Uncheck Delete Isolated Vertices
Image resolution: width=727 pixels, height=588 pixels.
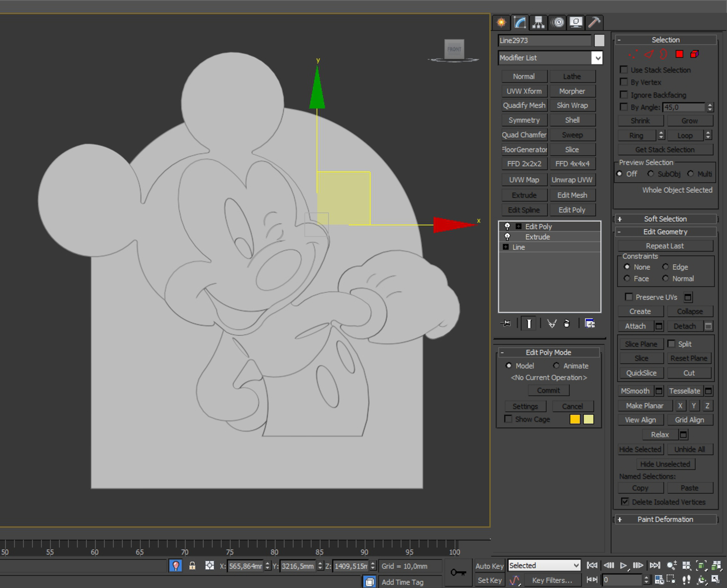(625, 501)
